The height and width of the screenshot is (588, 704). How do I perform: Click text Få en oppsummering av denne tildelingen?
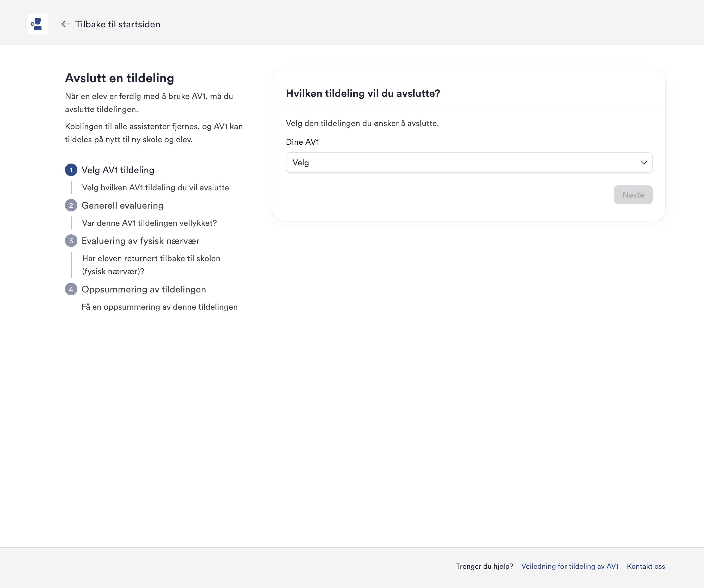pyautogui.click(x=159, y=307)
